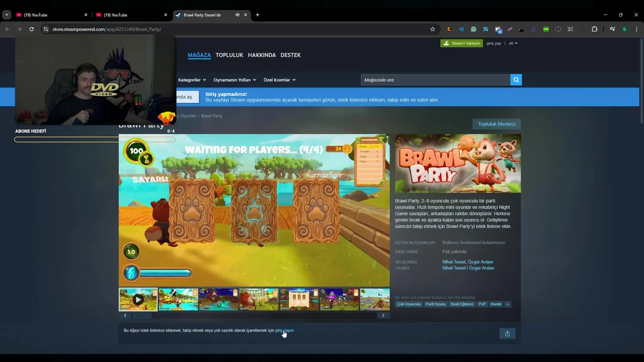Open the second screenshot thumbnail
The image size is (644, 362).
pos(178,300)
